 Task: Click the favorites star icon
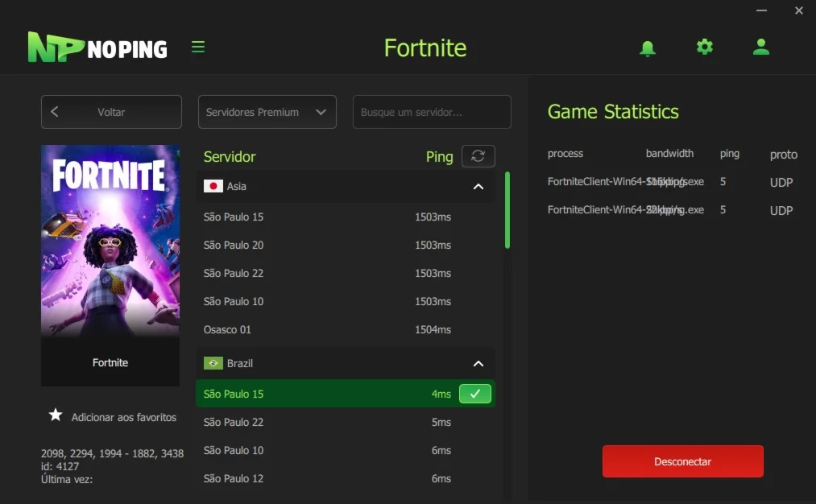[x=56, y=415]
